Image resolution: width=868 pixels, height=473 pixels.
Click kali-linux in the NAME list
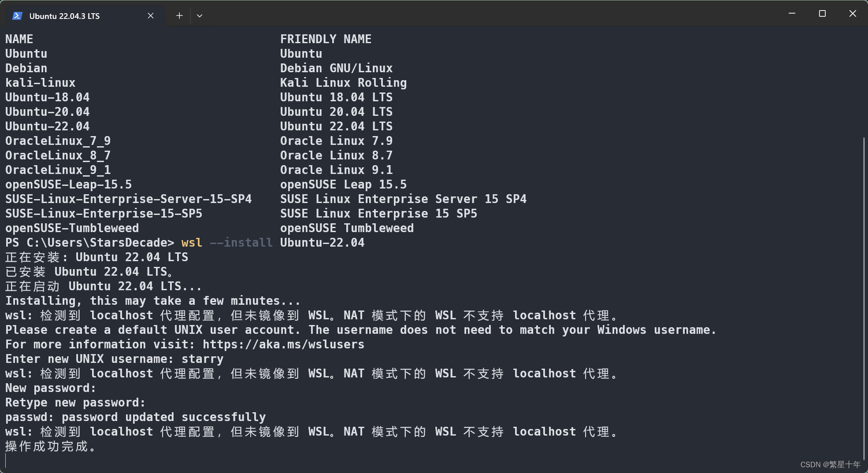click(41, 83)
